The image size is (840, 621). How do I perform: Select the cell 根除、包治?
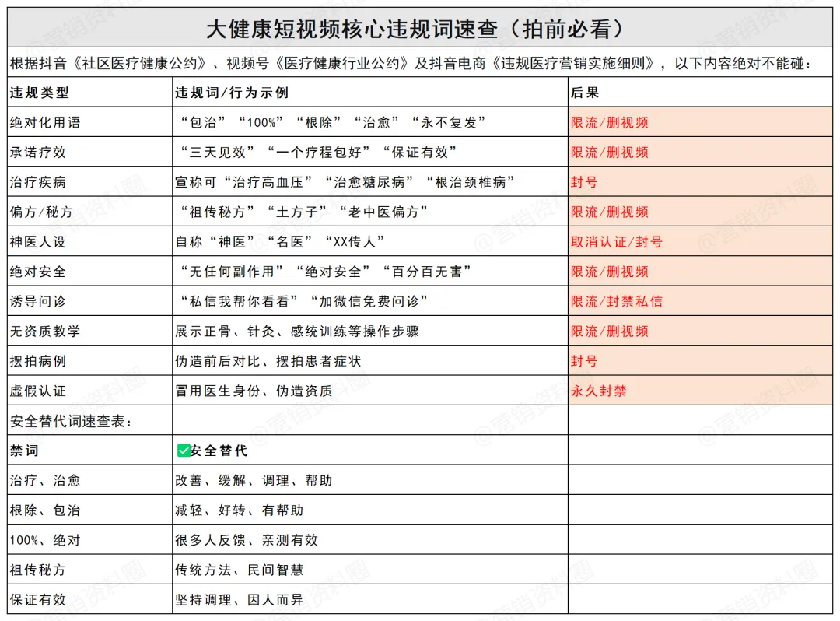[x=90, y=510]
